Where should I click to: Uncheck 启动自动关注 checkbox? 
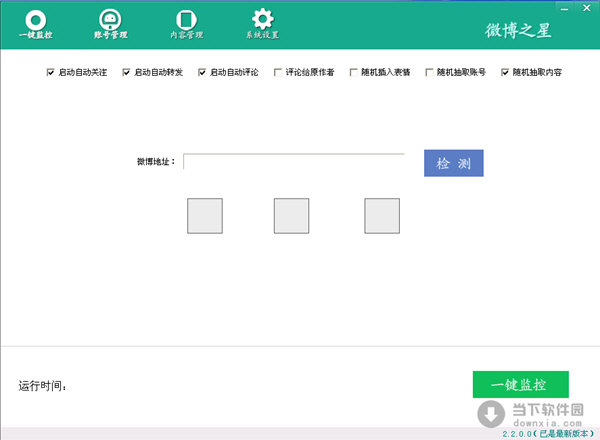click(x=50, y=72)
